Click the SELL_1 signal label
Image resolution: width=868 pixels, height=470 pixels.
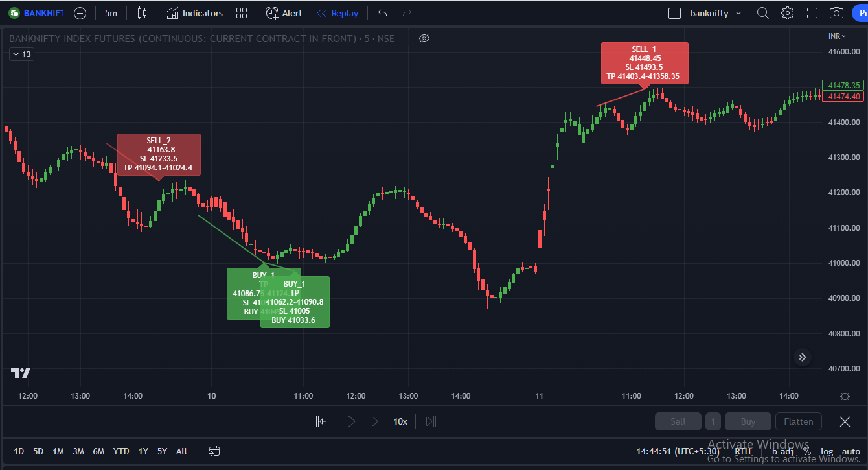coord(644,63)
